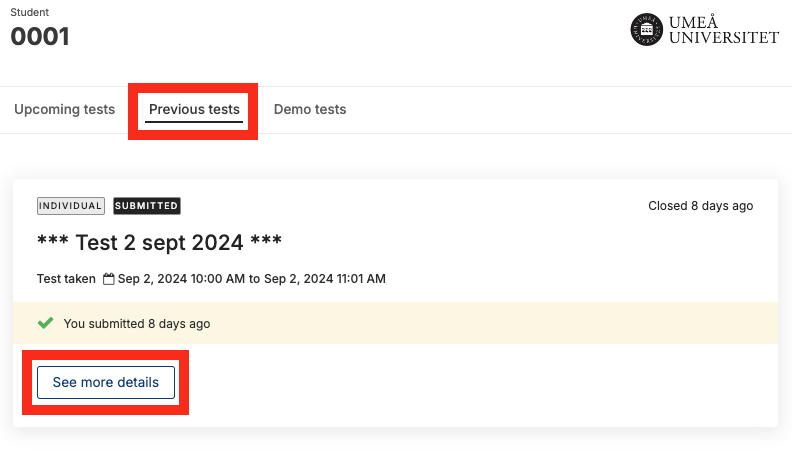
Task: Click the Umeå Universitet logo text
Action: [724, 30]
